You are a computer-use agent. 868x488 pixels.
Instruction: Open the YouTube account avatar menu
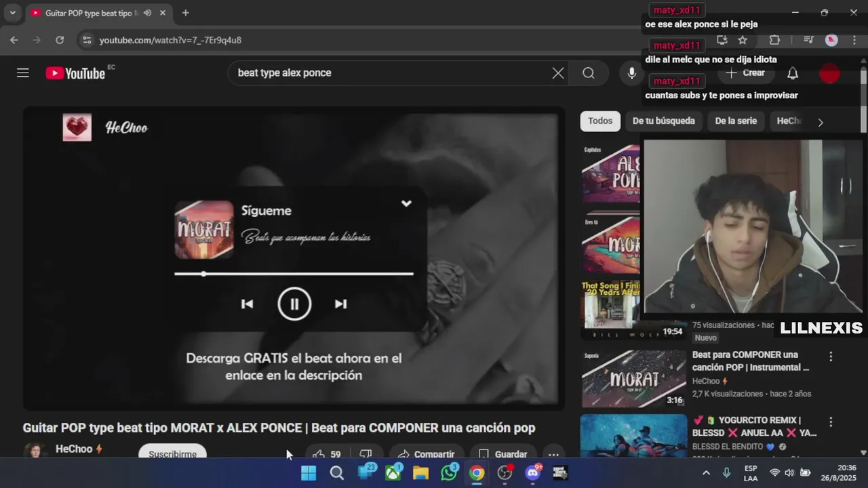[829, 73]
